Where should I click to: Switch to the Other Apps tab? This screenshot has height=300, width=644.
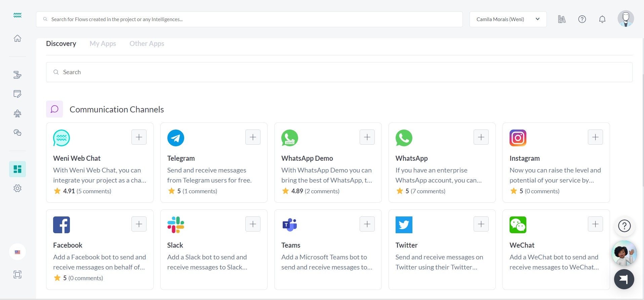pyautogui.click(x=147, y=44)
